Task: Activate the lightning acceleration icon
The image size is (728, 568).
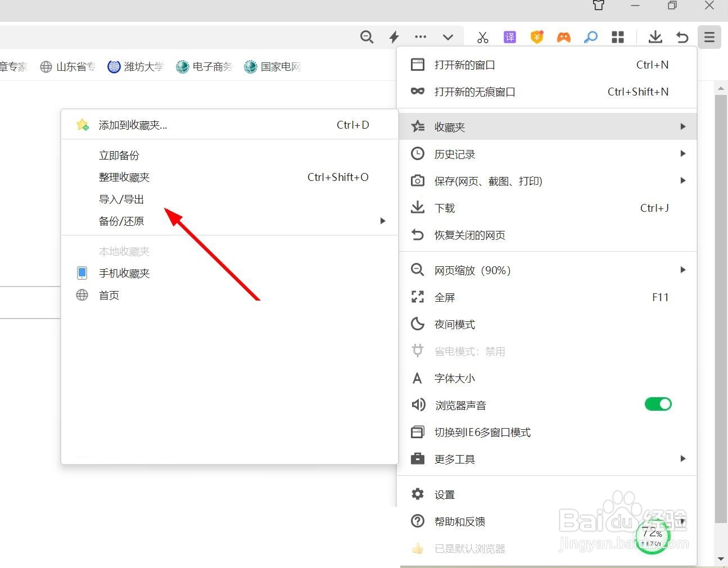Action: click(x=394, y=37)
